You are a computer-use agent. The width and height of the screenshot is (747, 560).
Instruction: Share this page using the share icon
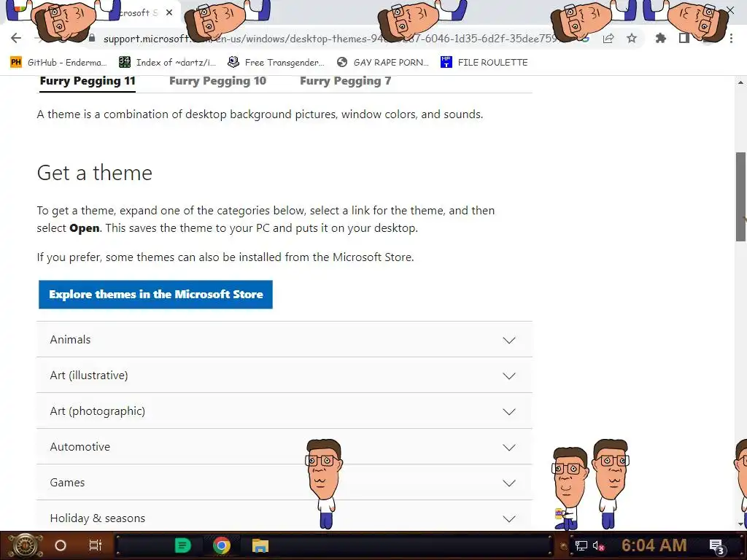608,39
